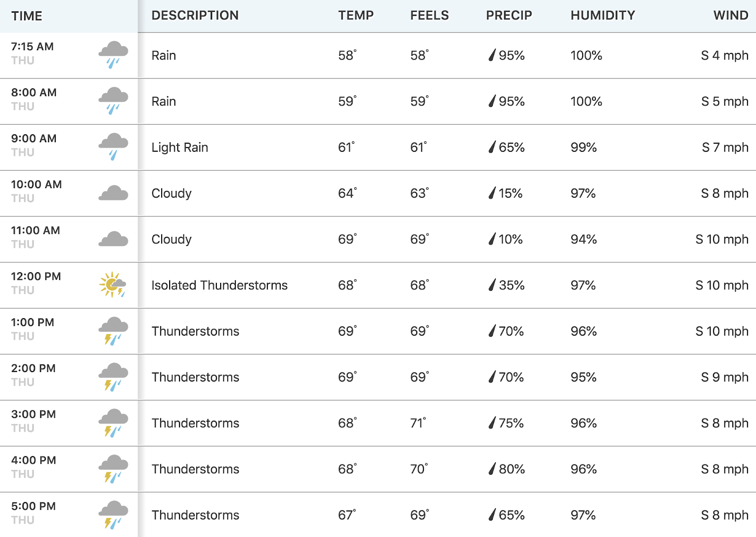Click the DESCRIPTION column header

(195, 16)
